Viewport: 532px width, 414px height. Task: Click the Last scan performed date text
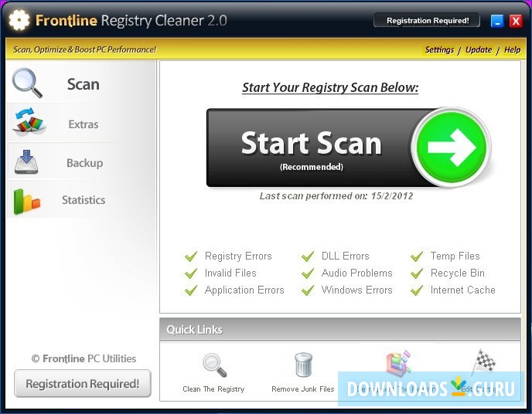tap(336, 196)
